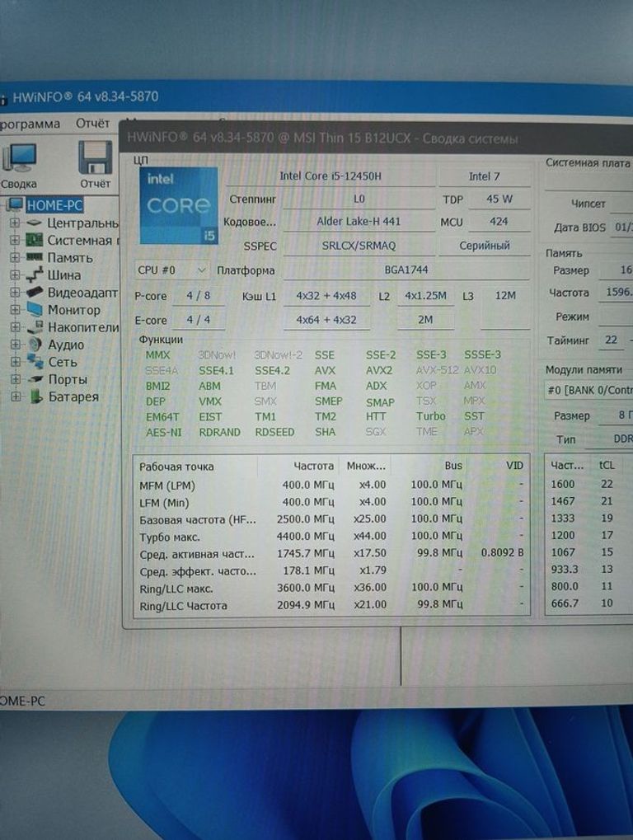Select the Память memory icon in tree
The height and width of the screenshot is (840, 633).
(34, 258)
